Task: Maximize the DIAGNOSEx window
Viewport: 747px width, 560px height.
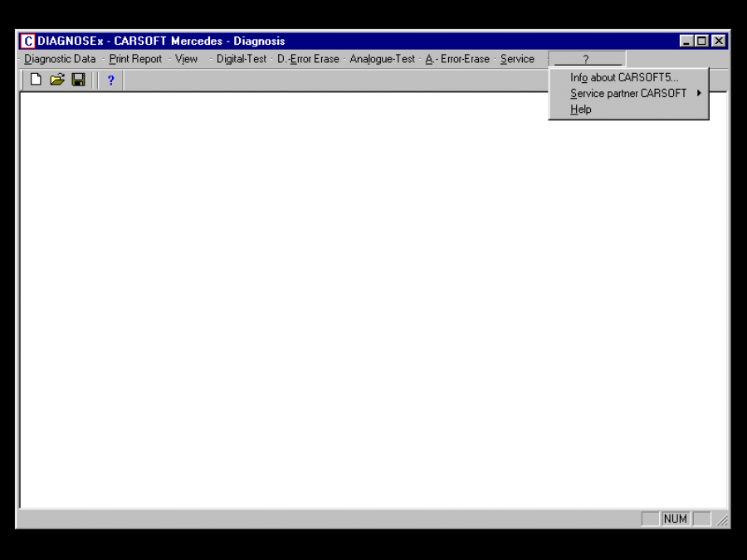Action: (702, 41)
